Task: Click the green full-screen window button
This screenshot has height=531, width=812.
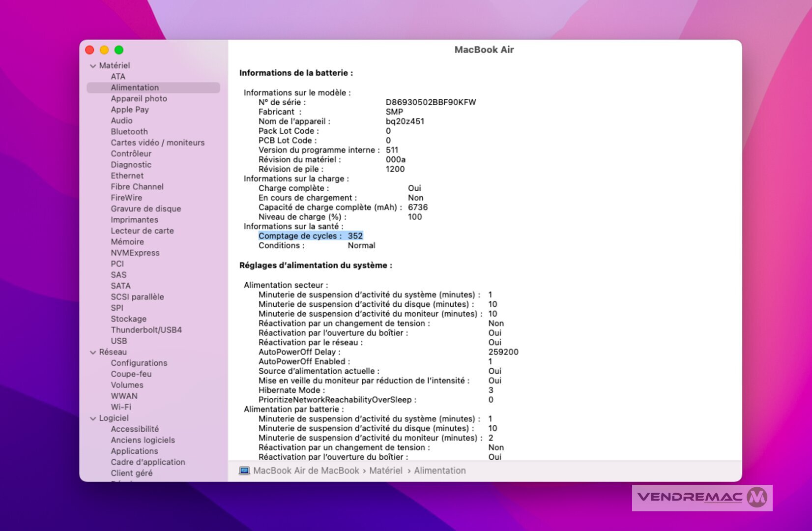Action: 119,50
